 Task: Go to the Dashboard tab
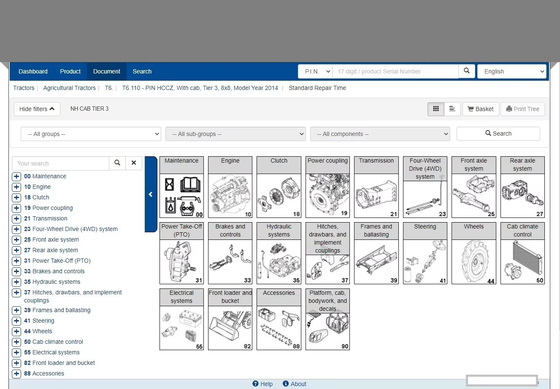coord(33,71)
